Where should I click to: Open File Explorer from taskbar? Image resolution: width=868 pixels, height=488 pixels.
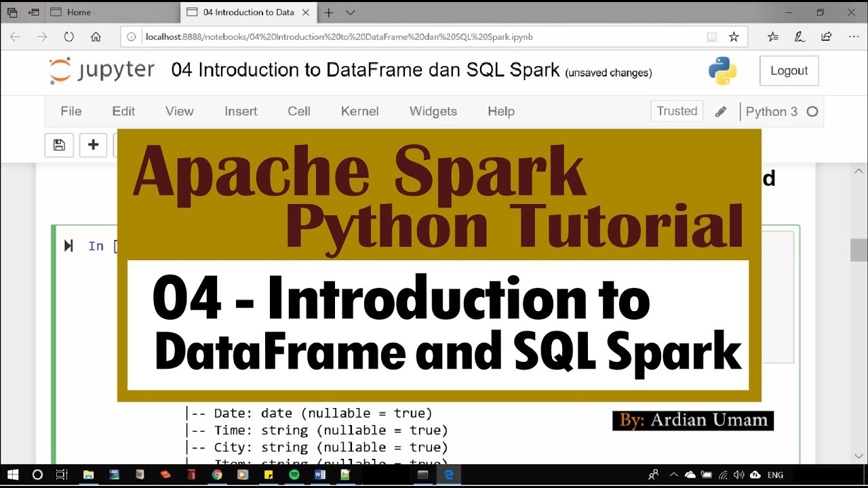[88, 475]
